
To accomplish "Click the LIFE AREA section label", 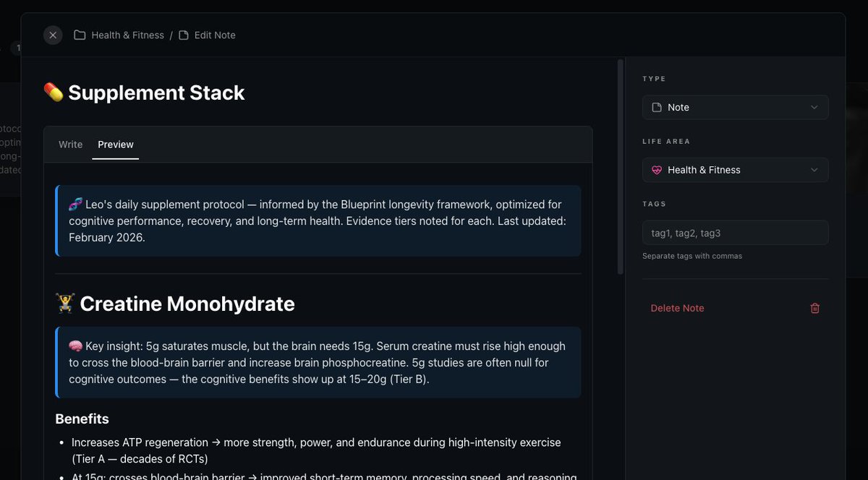I will coord(666,142).
